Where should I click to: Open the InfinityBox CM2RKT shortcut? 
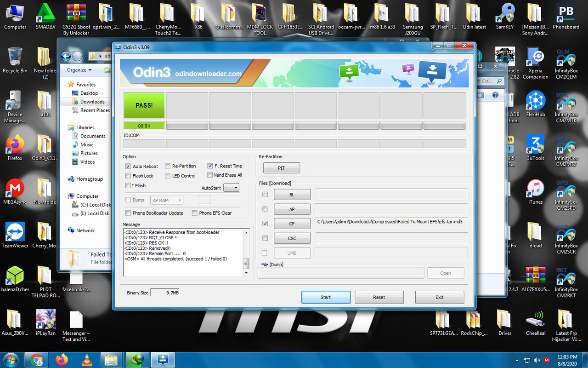click(x=566, y=282)
